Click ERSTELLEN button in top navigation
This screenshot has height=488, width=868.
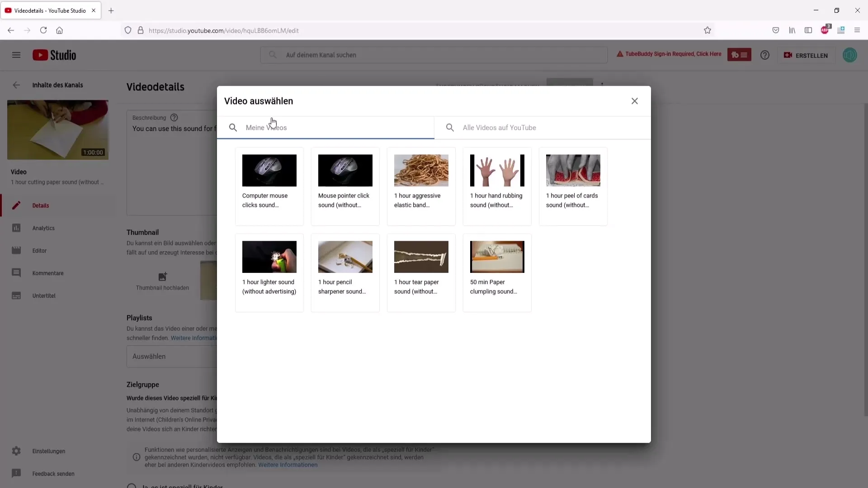[x=807, y=55]
